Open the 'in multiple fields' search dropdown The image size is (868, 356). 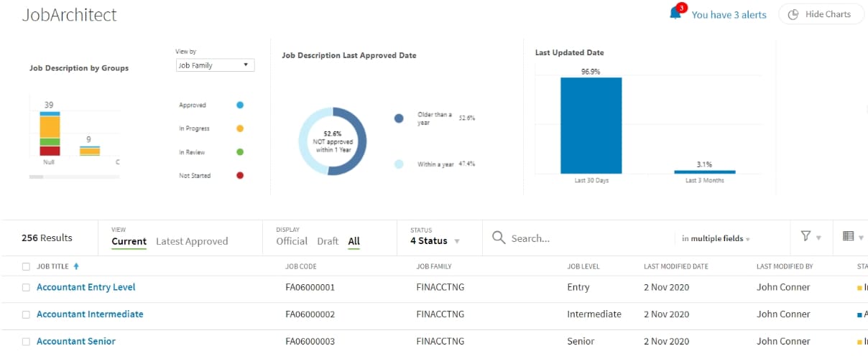(715, 238)
